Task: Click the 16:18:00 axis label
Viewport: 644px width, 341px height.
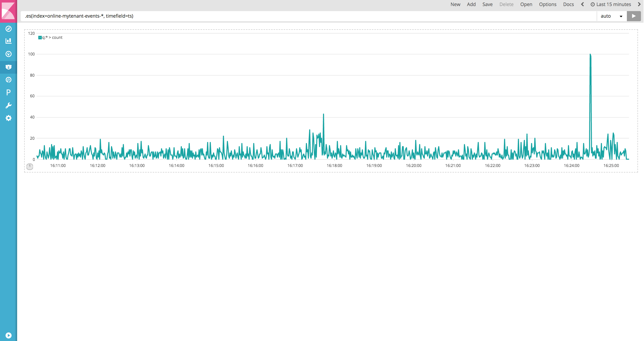Action: tap(334, 166)
